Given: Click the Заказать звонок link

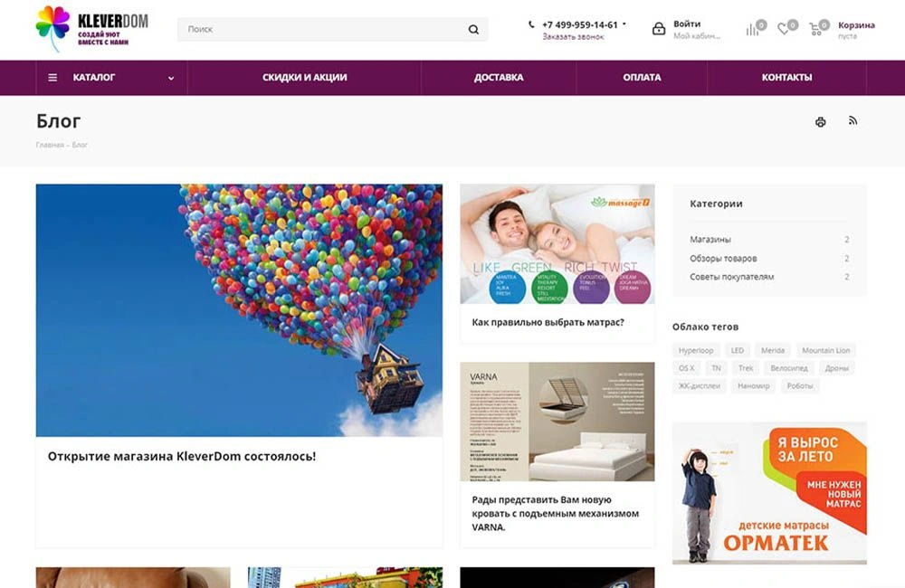Looking at the screenshot, I should [573, 36].
